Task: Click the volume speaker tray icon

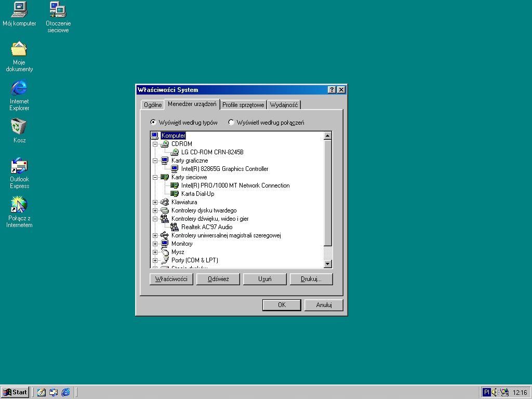Action: pyautogui.click(x=495, y=393)
